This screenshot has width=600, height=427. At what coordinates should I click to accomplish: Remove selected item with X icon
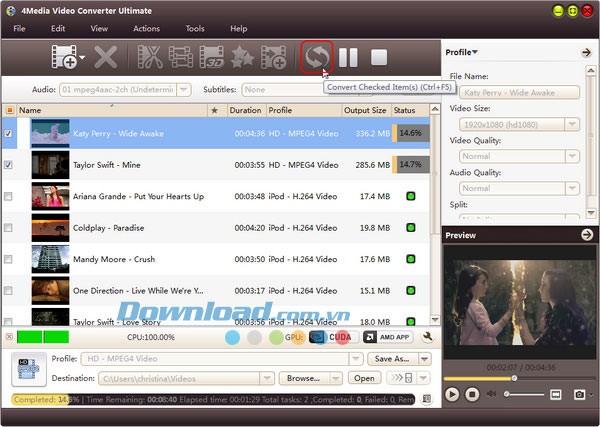coord(106,57)
